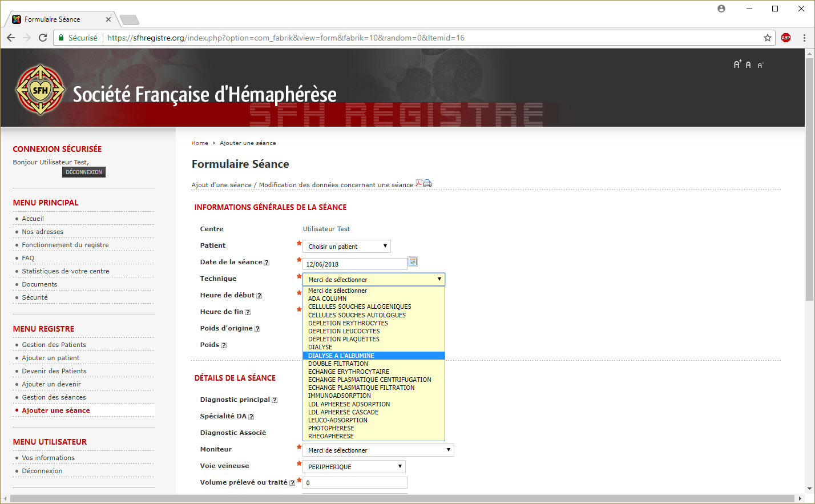
Task: Open the Choisir un patient dropdown
Action: tap(346, 247)
